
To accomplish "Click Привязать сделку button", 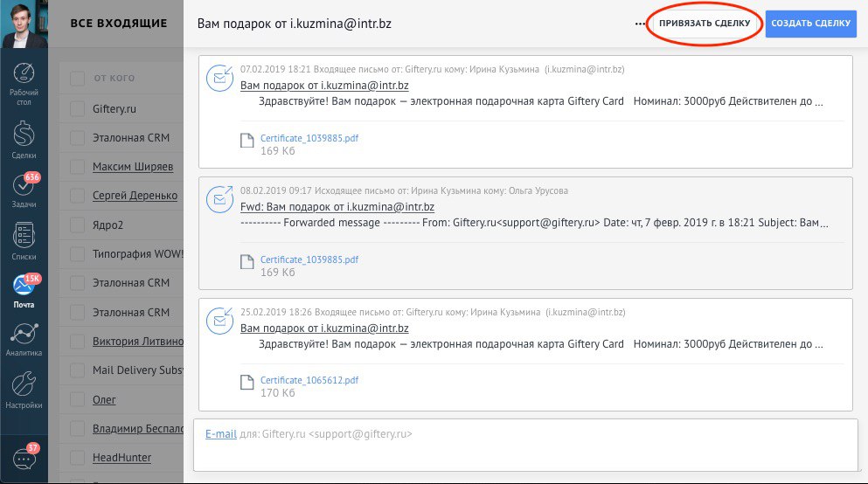I will tap(705, 24).
